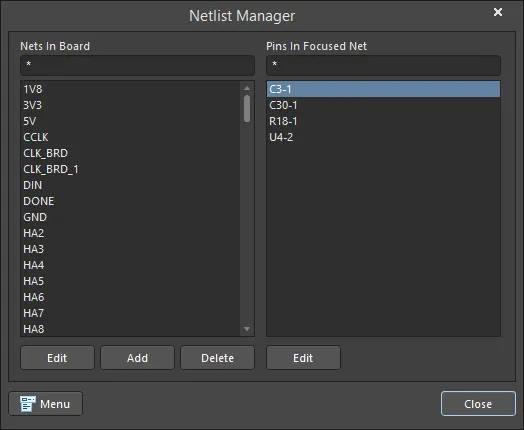Click scroll-down arrow of nets list
Image resolution: width=524 pixels, height=430 pixels.
[x=247, y=329]
